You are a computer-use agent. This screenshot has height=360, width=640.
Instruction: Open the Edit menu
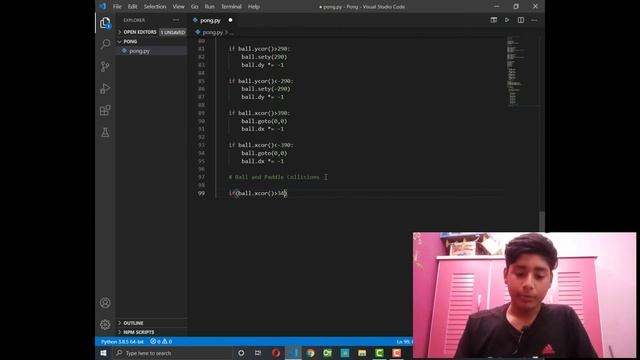(132, 7)
